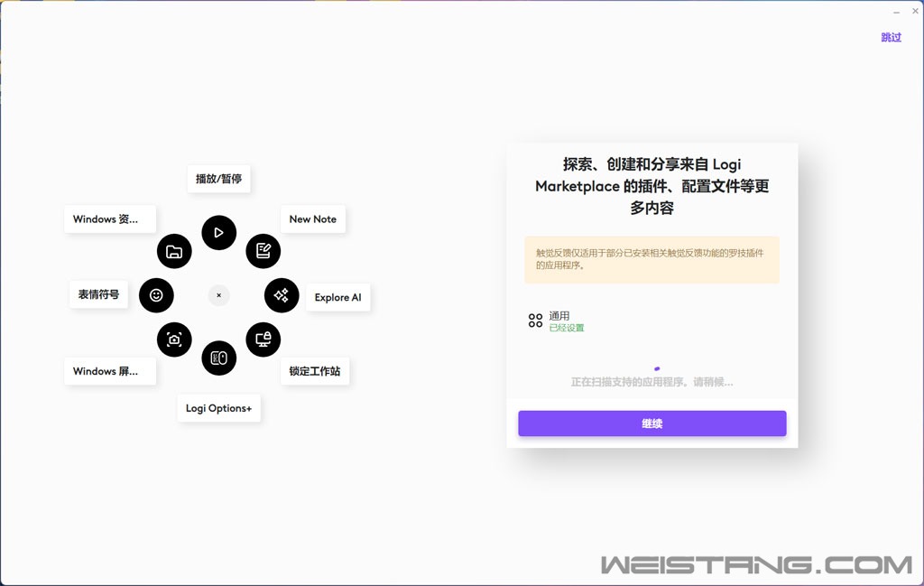Click the play/pause circle icon
Image resolution: width=924 pixels, height=586 pixels.
pos(218,233)
